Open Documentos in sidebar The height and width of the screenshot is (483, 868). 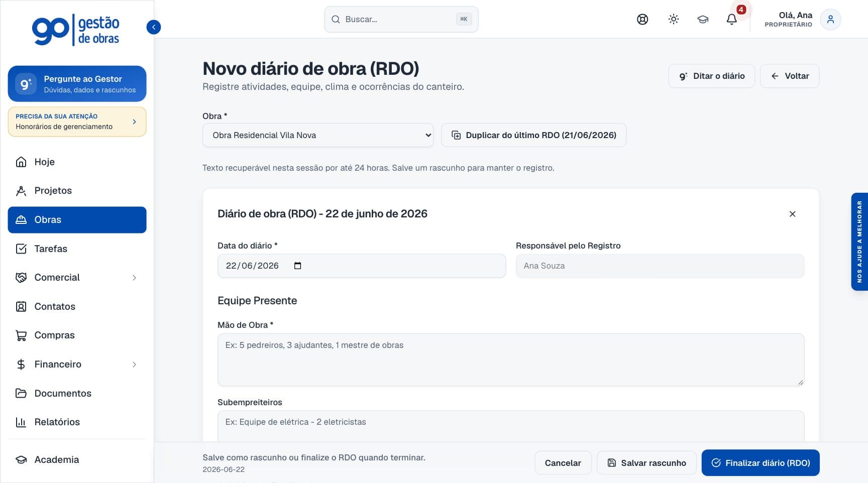coord(77,393)
